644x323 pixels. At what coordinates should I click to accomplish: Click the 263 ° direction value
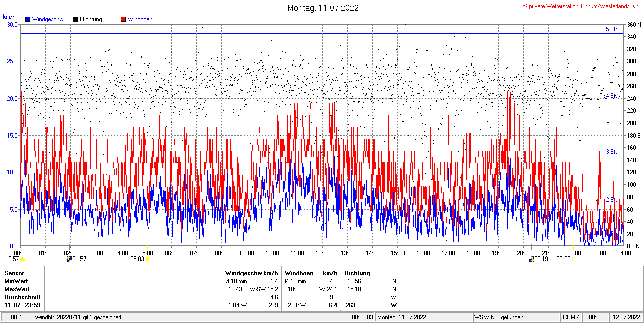352,305
